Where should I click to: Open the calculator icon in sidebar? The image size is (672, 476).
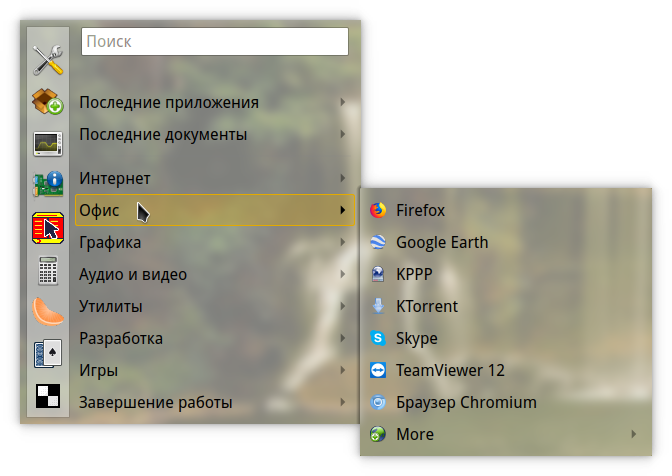pos(48,271)
